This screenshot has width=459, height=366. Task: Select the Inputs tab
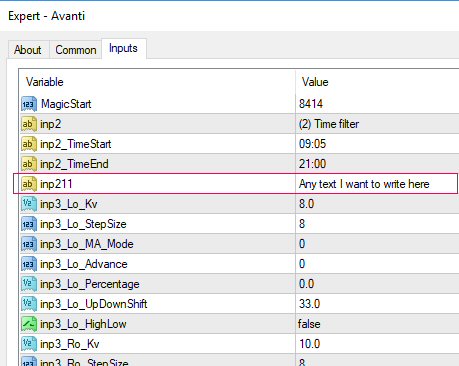click(x=123, y=48)
